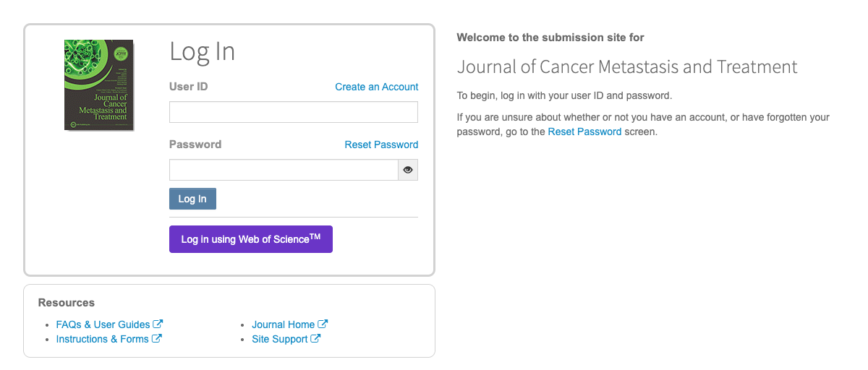The width and height of the screenshot is (868, 370).
Task: Click the Password field label
Action: coord(195,145)
